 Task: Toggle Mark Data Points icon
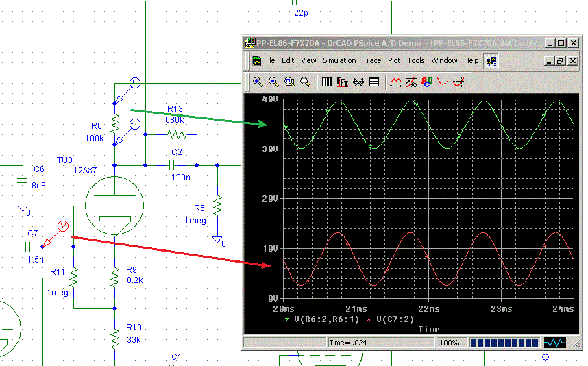pos(443,82)
